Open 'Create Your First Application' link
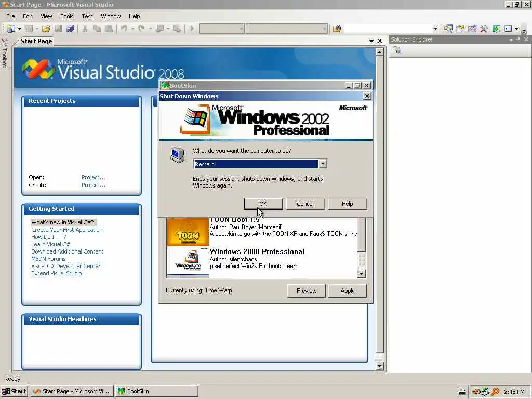The height and width of the screenshot is (399, 532). 67,230
